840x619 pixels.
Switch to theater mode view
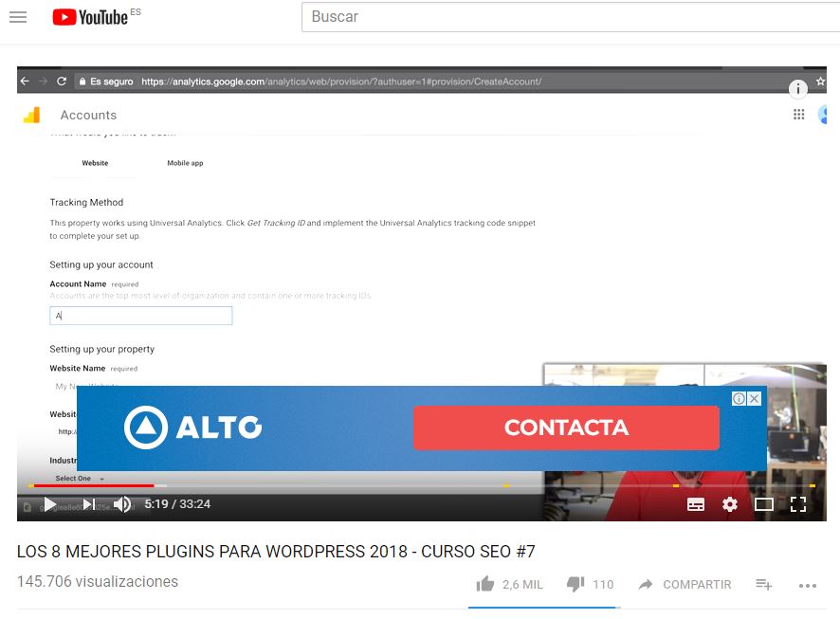click(763, 504)
